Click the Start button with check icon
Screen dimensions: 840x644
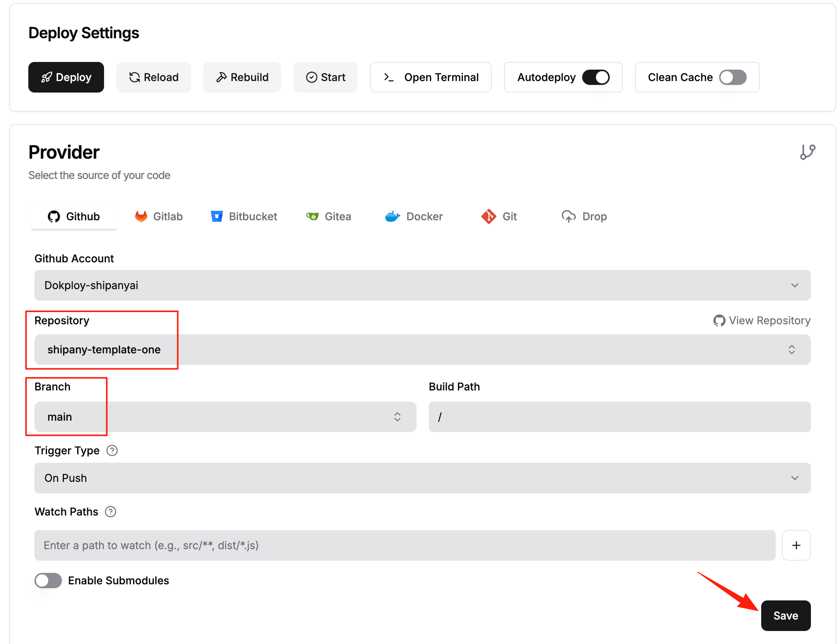(325, 77)
